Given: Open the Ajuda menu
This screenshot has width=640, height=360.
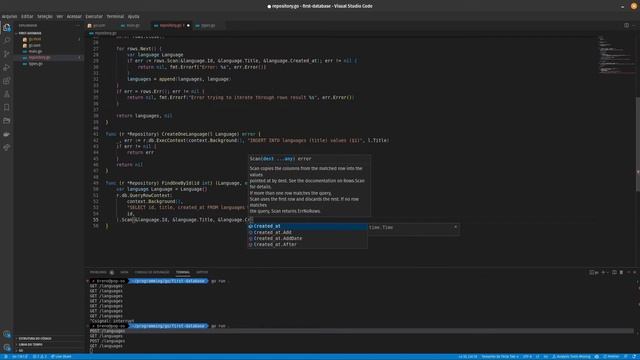Looking at the screenshot, I should tap(133, 16).
